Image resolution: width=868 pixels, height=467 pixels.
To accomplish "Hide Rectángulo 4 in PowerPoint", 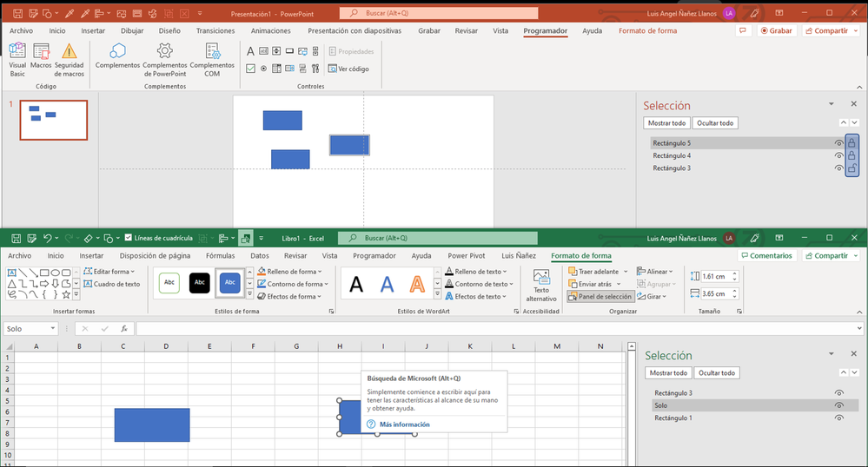I will [x=838, y=155].
